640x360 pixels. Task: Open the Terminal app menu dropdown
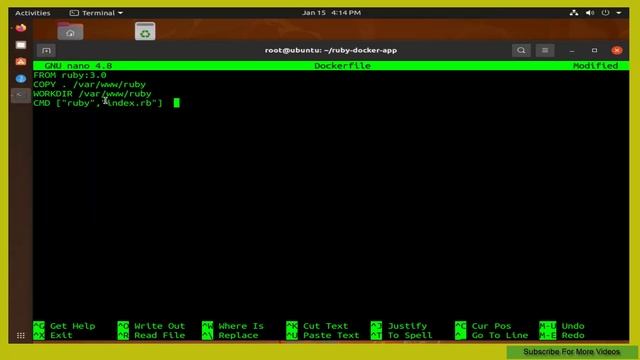click(96, 13)
